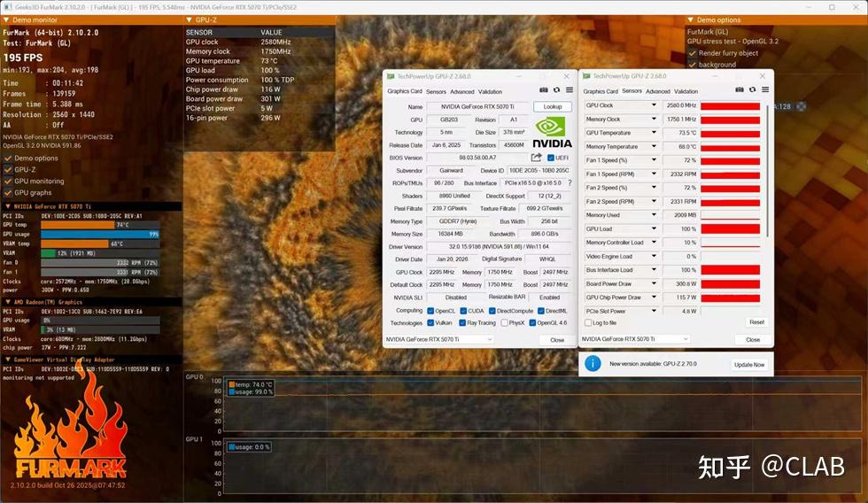Open the GPU Clock sensor dropdown
Screen dimensions: 868x503
[654, 105]
